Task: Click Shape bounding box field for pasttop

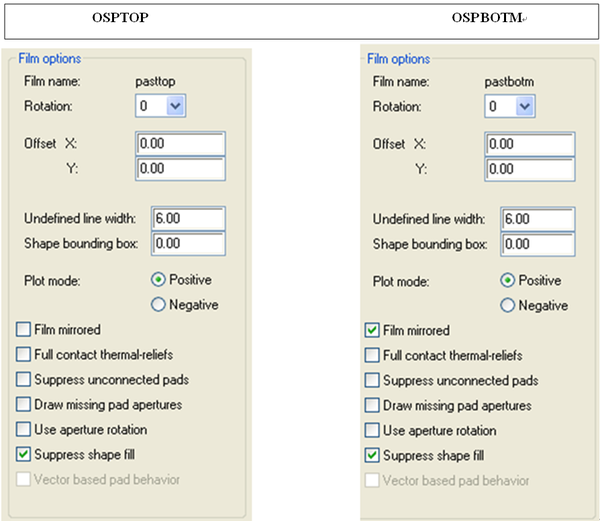Action: click(187, 243)
